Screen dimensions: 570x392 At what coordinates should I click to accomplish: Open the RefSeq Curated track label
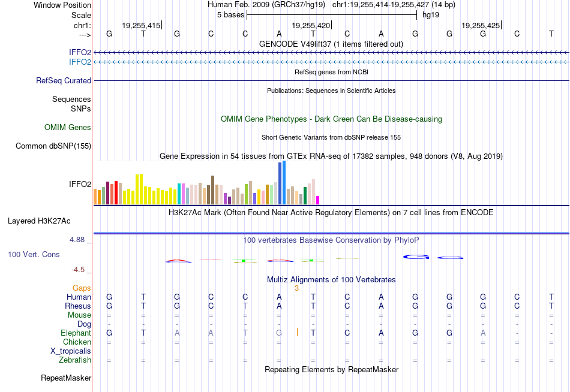(x=64, y=81)
